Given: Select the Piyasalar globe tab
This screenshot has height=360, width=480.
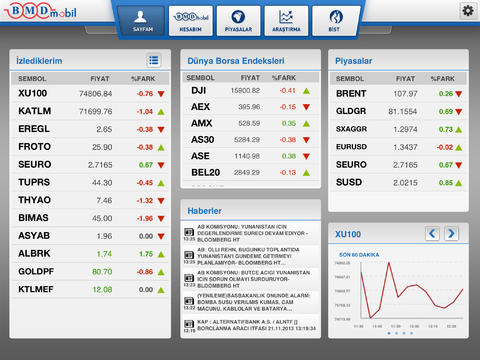Looking at the screenshot, I should [238, 20].
